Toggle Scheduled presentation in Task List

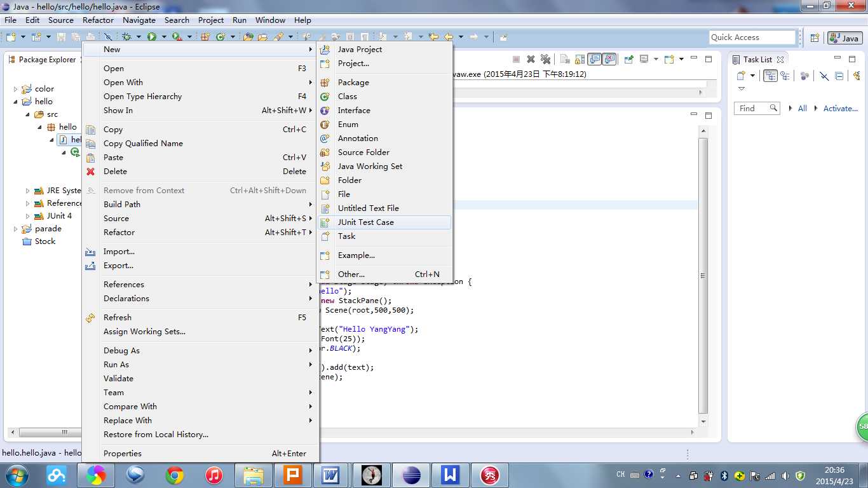(785, 76)
